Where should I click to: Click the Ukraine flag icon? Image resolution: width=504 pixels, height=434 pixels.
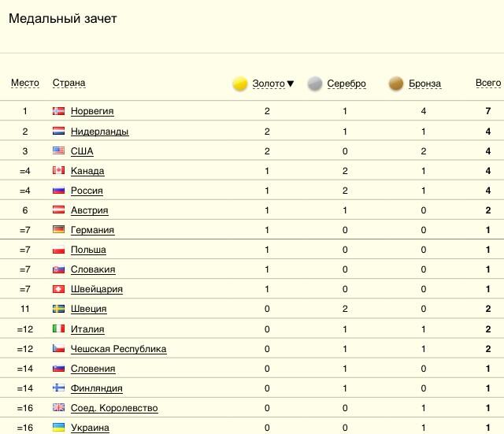coord(58,428)
